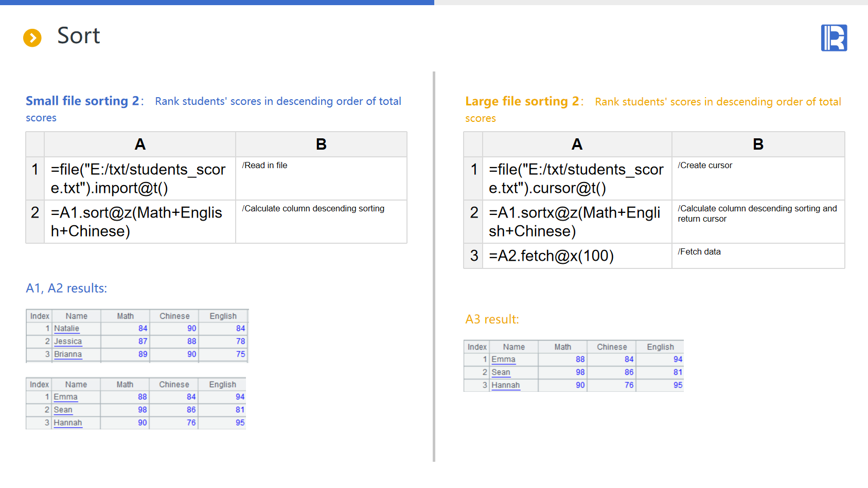Click the A2.fetch@x(100) formula cell

576,256
